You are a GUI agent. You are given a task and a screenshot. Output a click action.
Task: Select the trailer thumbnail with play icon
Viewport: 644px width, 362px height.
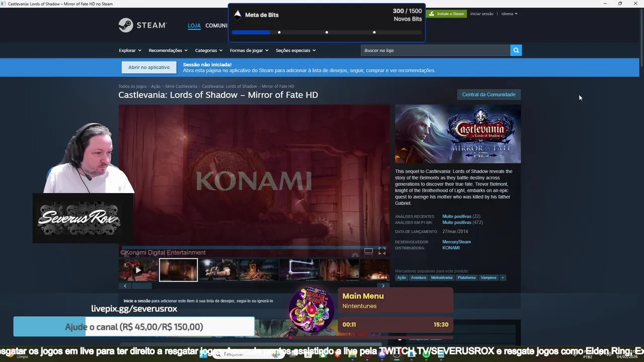tap(138, 270)
